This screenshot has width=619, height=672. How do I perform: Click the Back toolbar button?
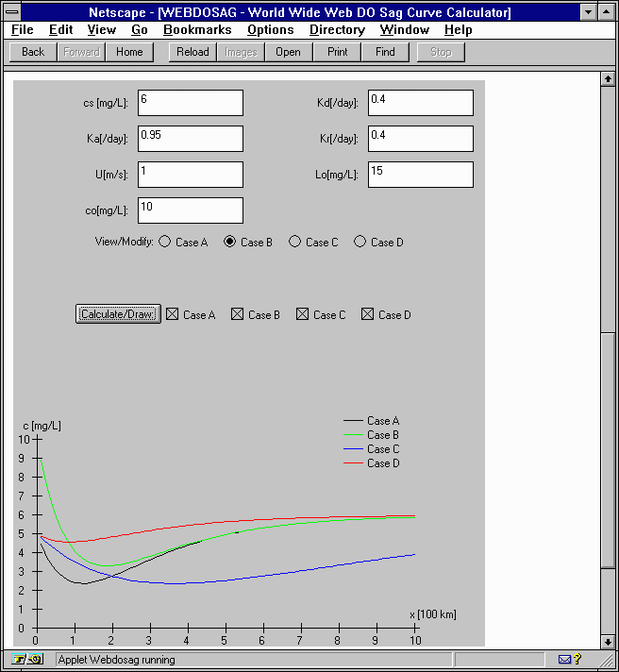pos(33,52)
